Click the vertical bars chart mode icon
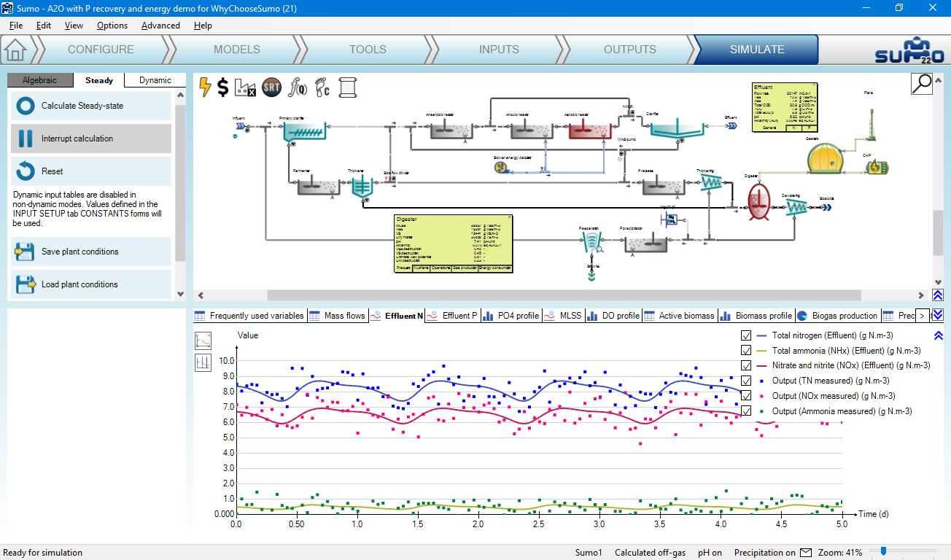951x560 pixels. [203, 362]
